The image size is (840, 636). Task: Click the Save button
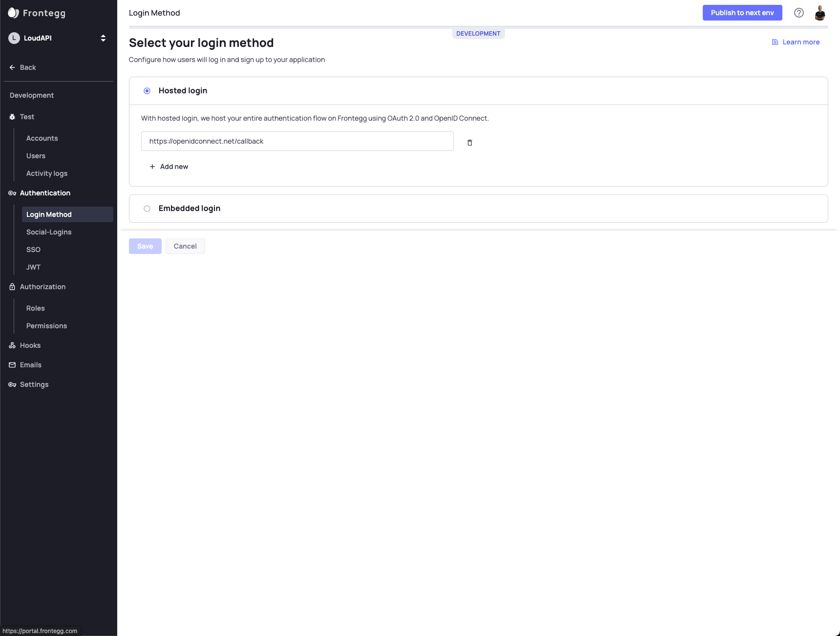pyautogui.click(x=145, y=246)
